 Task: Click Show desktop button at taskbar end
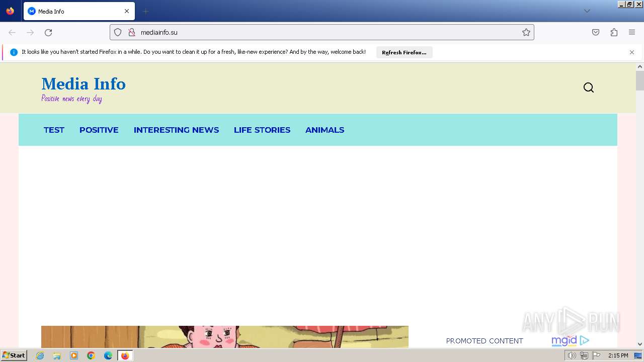click(638, 355)
